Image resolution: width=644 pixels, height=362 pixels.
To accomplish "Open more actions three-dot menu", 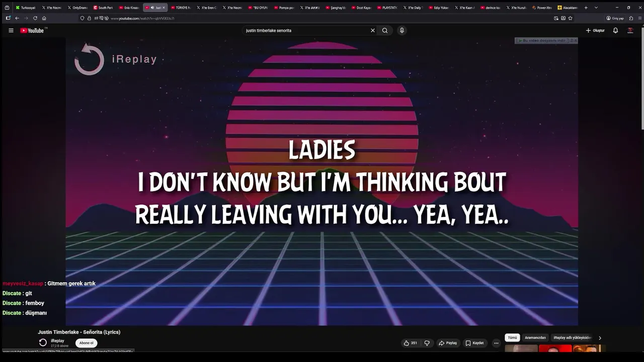I will pos(496,343).
